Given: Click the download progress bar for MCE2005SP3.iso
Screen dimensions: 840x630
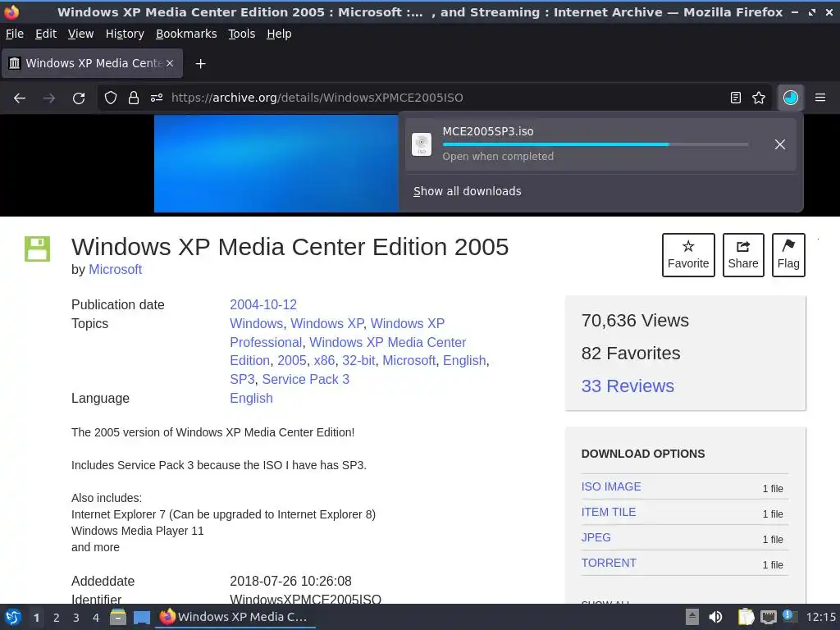Looking at the screenshot, I should pos(596,144).
